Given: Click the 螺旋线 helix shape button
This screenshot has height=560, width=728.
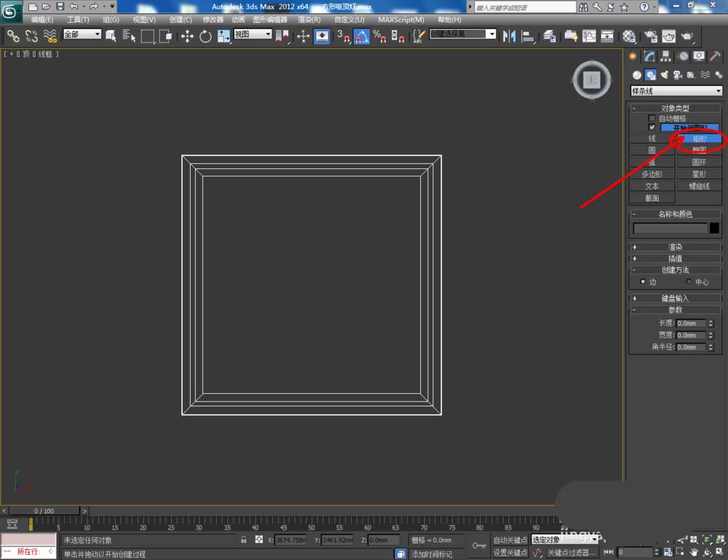Looking at the screenshot, I should [699, 186].
